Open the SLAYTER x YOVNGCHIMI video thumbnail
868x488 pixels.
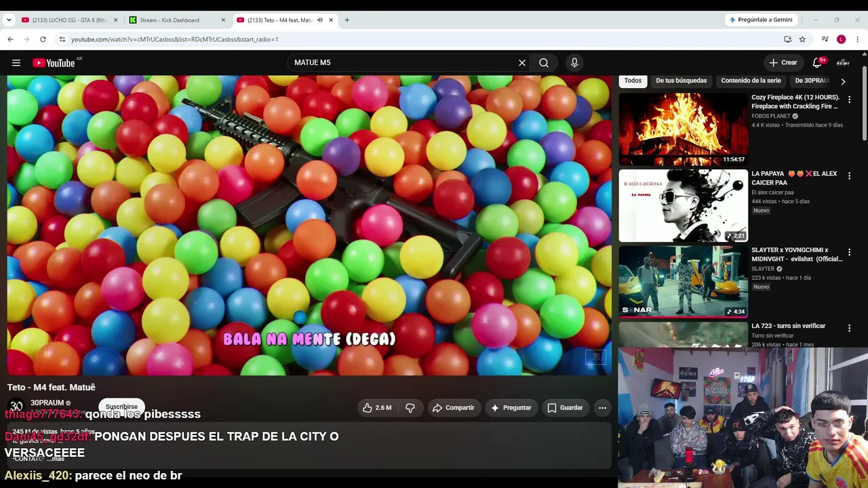[683, 281]
